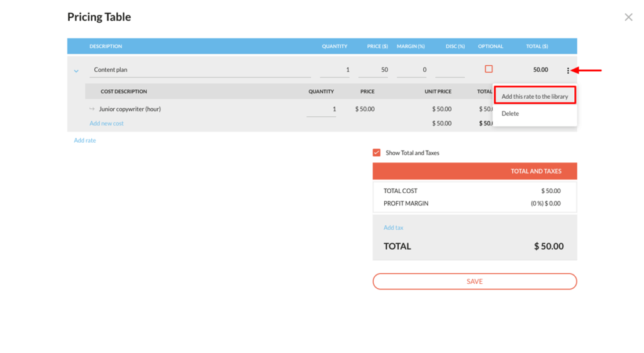Screen dimensions: 644x353
Task: Click the arrow icon beside Junior copywriter
Action: tap(92, 109)
